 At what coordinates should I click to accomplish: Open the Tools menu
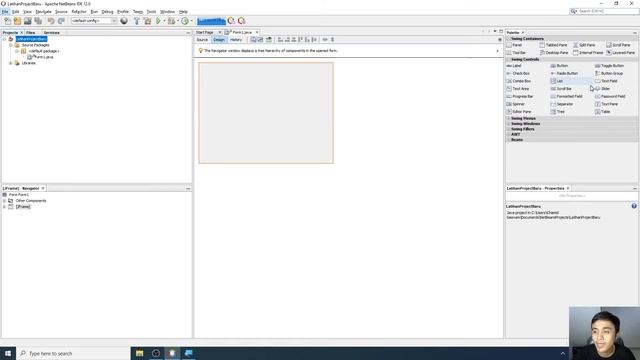[151, 12]
